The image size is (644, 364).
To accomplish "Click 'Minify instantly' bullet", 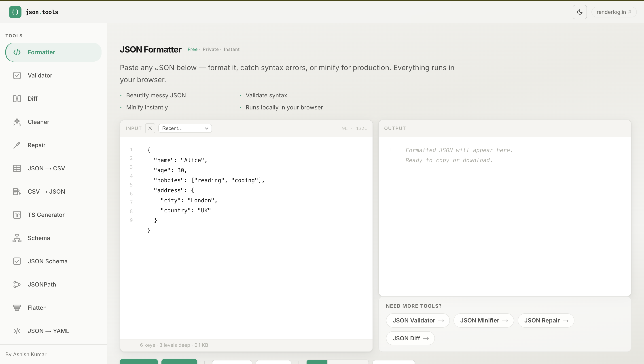I will [x=147, y=107].
